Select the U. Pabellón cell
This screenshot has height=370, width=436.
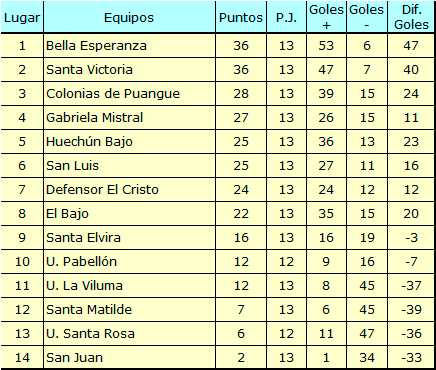pos(129,262)
